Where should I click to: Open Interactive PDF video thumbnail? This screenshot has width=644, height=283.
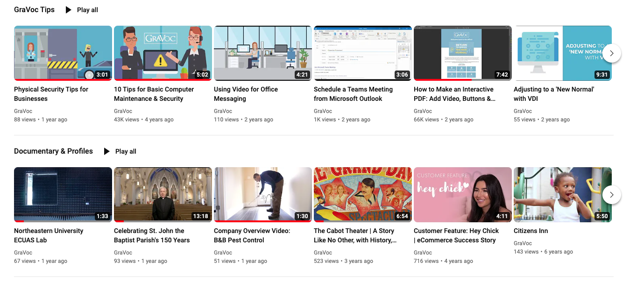pos(463,53)
